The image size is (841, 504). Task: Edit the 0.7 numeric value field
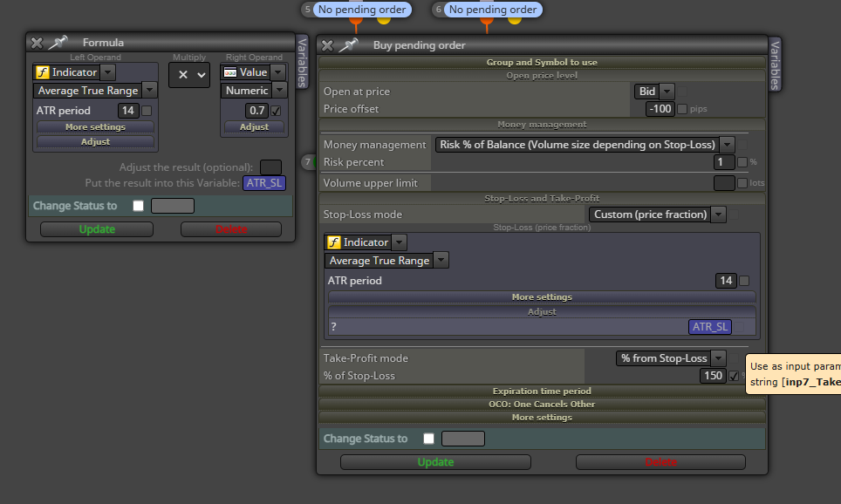click(x=257, y=111)
